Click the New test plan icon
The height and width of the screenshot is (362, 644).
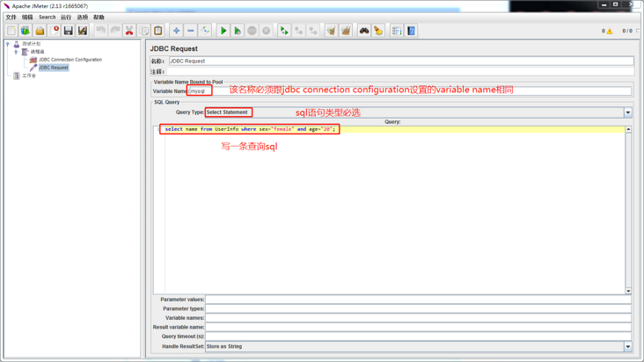click(11, 31)
